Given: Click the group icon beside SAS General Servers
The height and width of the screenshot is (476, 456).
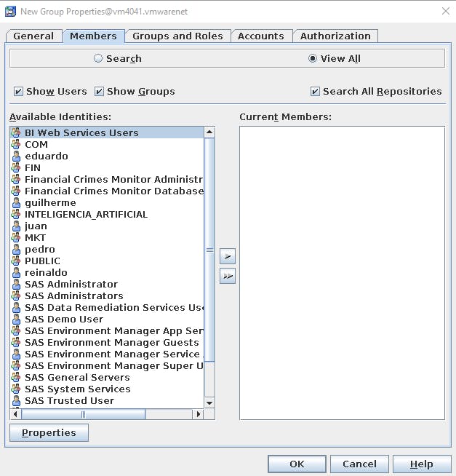Looking at the screenshot, I should pos(16,377).
